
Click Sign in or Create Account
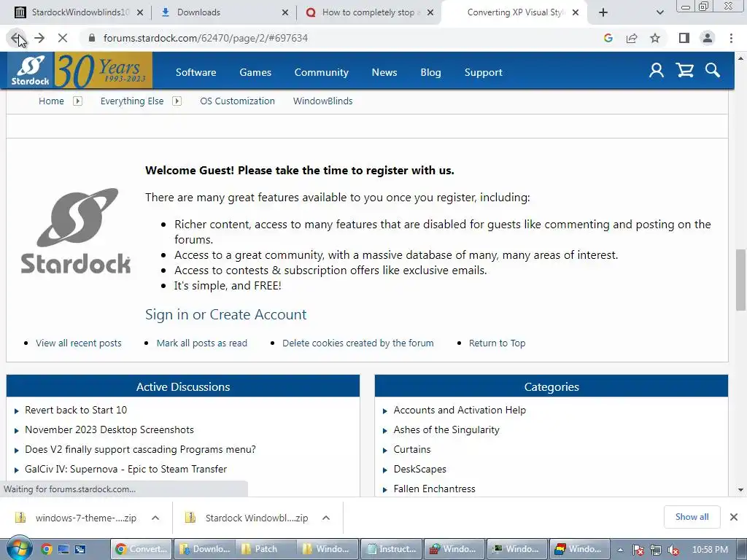point(226,314)
